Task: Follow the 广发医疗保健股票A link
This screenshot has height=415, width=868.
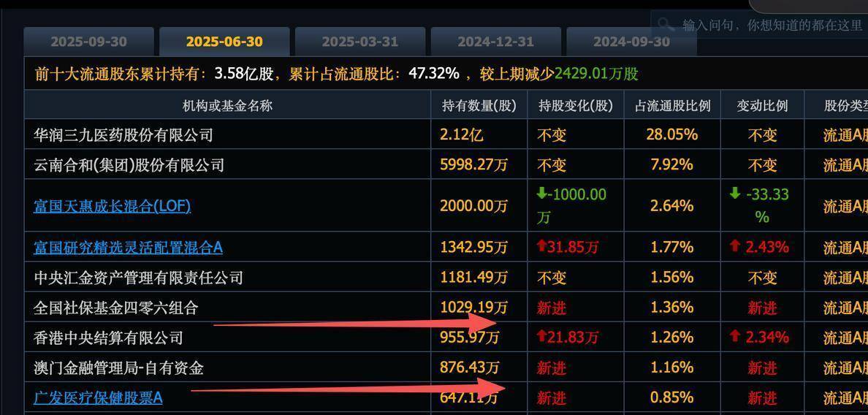Action: [x=98, y=397]
